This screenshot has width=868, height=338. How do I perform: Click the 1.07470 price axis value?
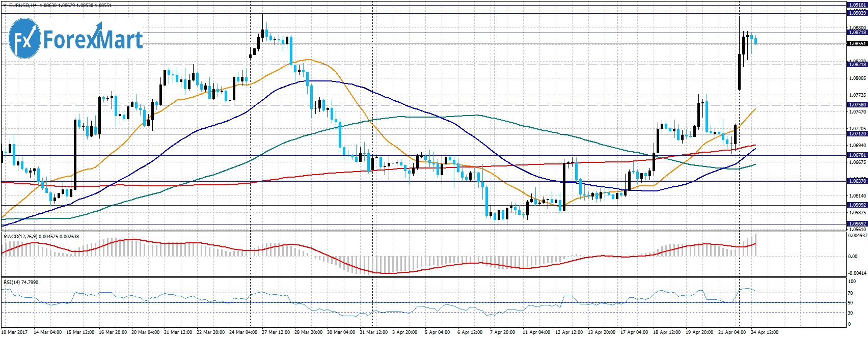click(857, 112)
